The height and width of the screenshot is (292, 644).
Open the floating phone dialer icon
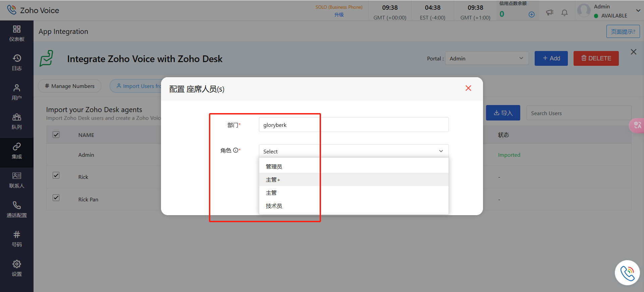(627, 273)
